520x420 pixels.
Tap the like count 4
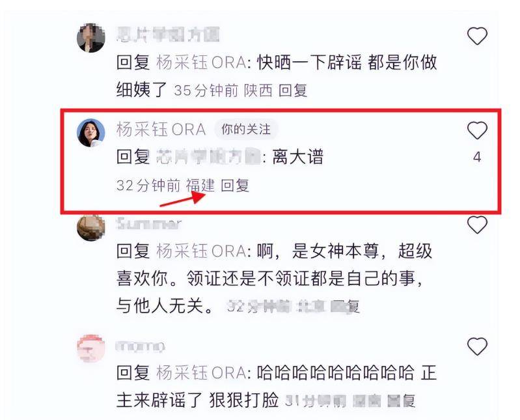point(477,156)
